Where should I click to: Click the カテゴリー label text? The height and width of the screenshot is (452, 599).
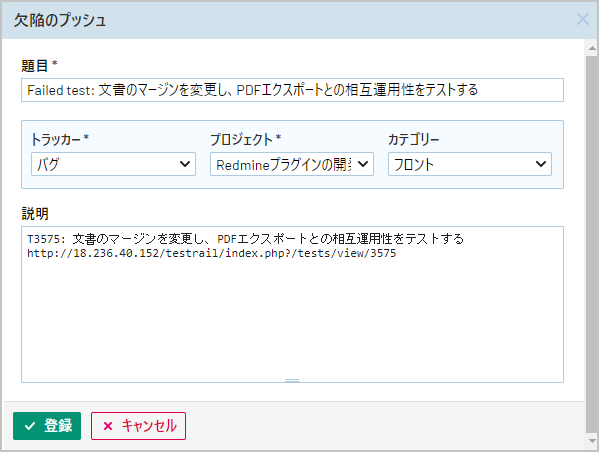414,139
